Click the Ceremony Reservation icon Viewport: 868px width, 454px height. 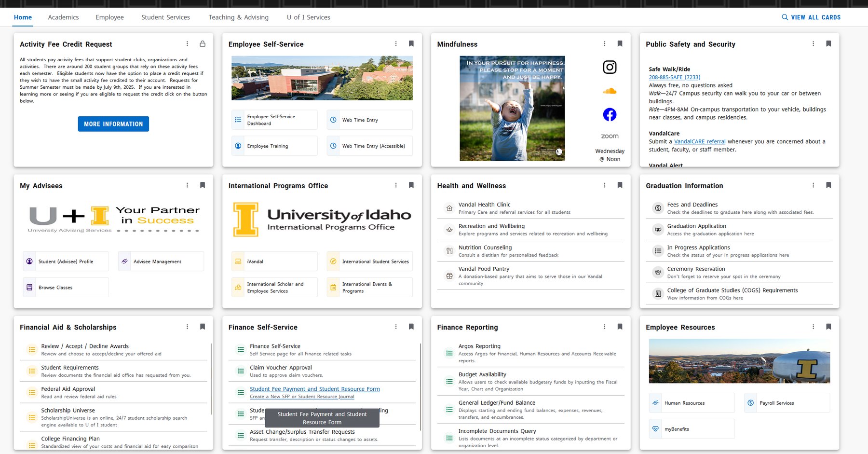(658, 273)
